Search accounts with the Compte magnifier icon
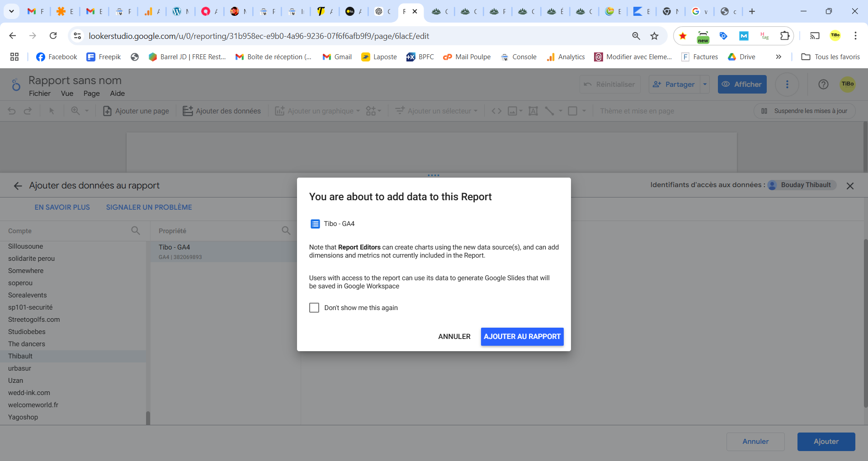 pos(135,230)
